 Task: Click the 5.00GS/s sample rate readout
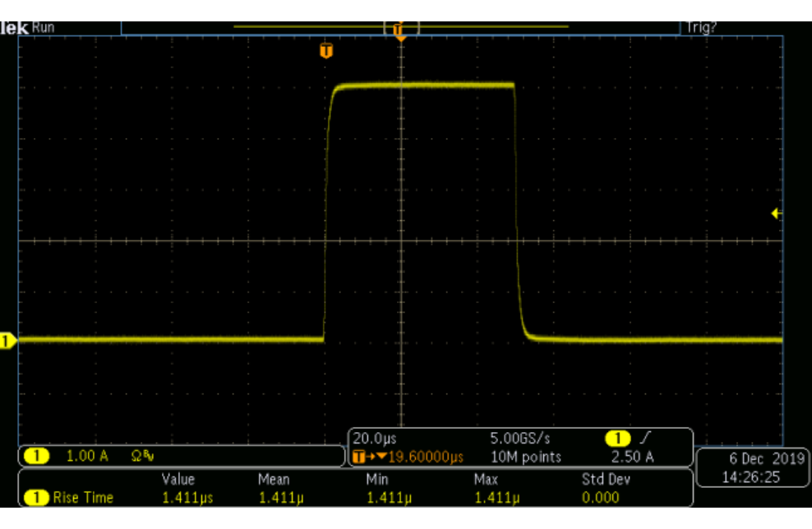520,439
